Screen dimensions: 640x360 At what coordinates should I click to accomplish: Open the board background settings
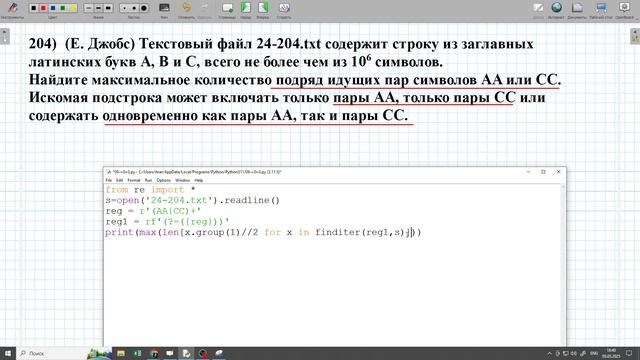click(164, 9)
